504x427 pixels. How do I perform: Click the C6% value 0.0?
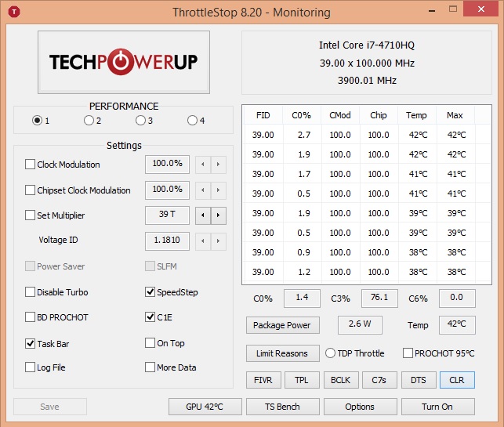click(x=457, y=299)
